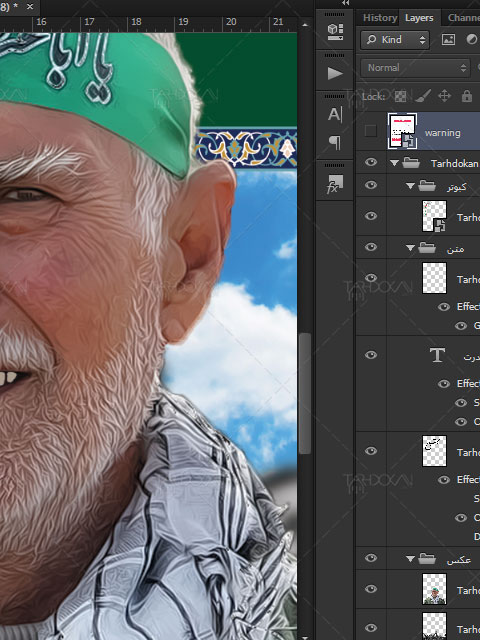This screenshot has height=640, width=480.
Task: Switch to the History tab
Action: click(x=380, y=18)
